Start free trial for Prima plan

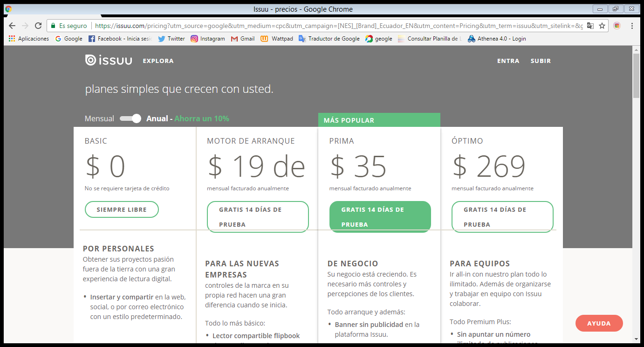(x=380, y=217)
